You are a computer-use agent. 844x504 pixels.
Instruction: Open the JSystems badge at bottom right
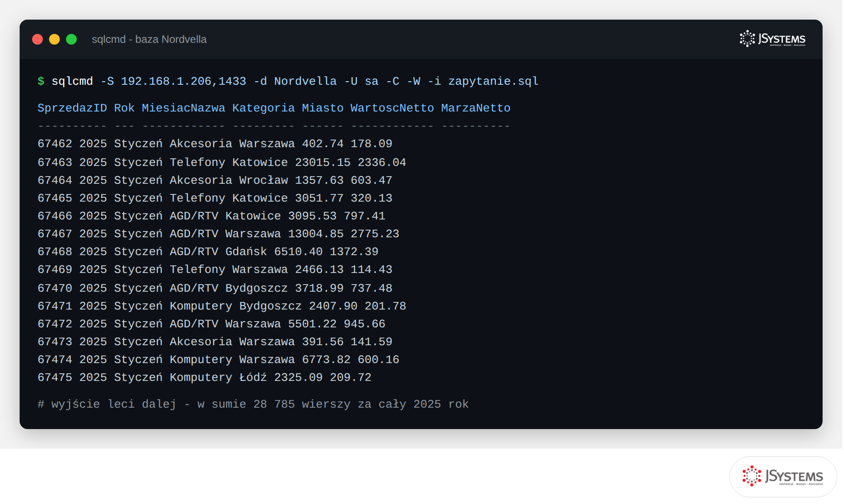click(x=783, y=476)
